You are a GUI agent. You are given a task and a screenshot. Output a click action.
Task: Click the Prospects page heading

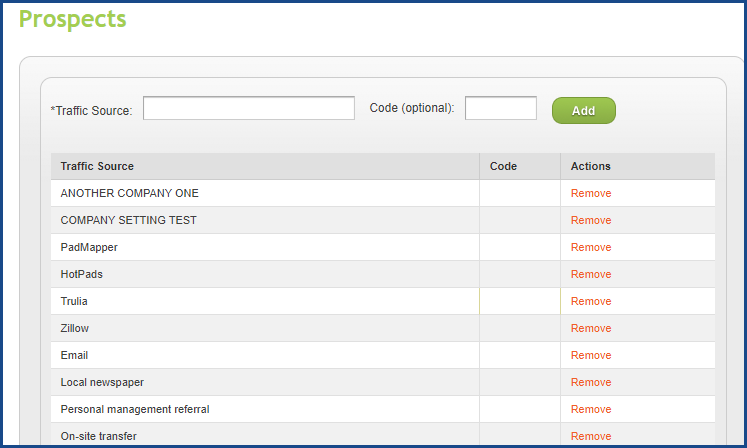[72, 20]
